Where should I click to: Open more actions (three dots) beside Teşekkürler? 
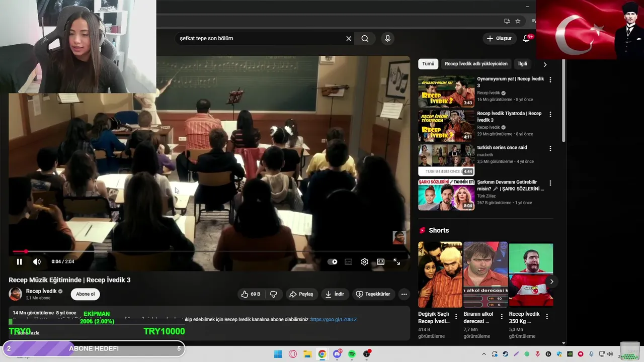tap(404, 294)
